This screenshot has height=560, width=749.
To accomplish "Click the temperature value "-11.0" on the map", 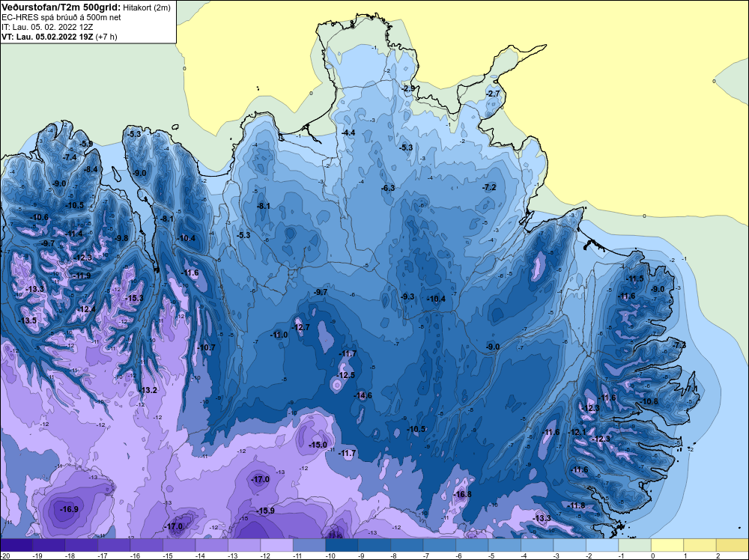I will tap(279, 335).
